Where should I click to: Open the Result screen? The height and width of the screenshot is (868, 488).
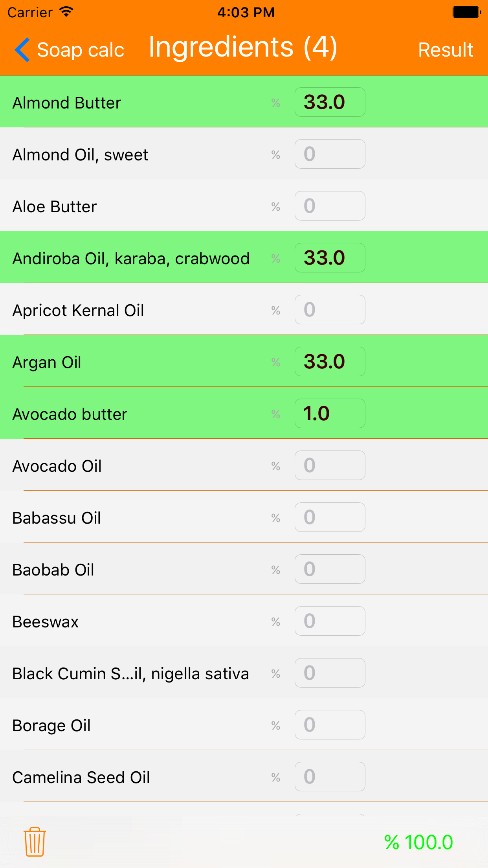tap(445, 50)
